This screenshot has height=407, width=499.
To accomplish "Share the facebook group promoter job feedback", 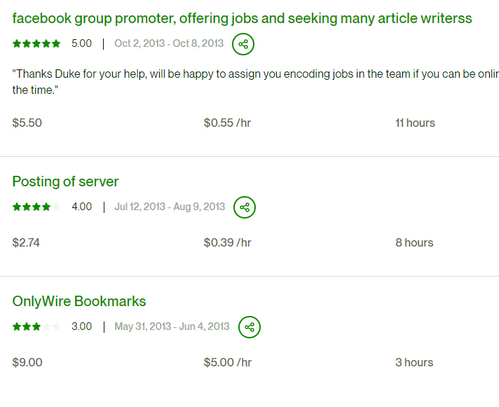I will pos(243,44).
